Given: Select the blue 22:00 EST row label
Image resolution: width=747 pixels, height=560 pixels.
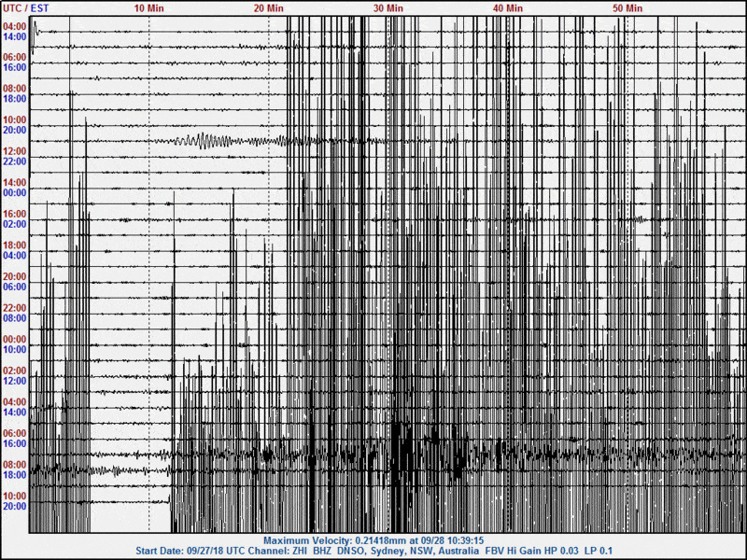Looking at the screenshot, I should (x=14, y=161).
